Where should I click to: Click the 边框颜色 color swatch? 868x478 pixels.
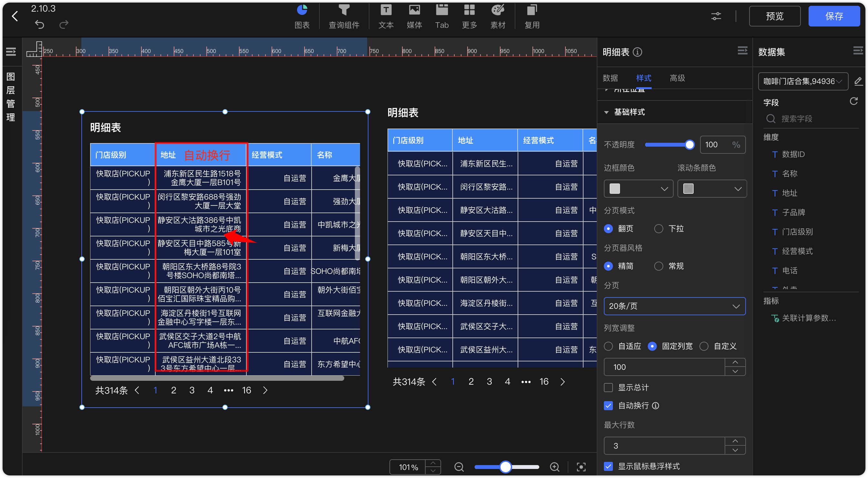[x=615, y=188]
